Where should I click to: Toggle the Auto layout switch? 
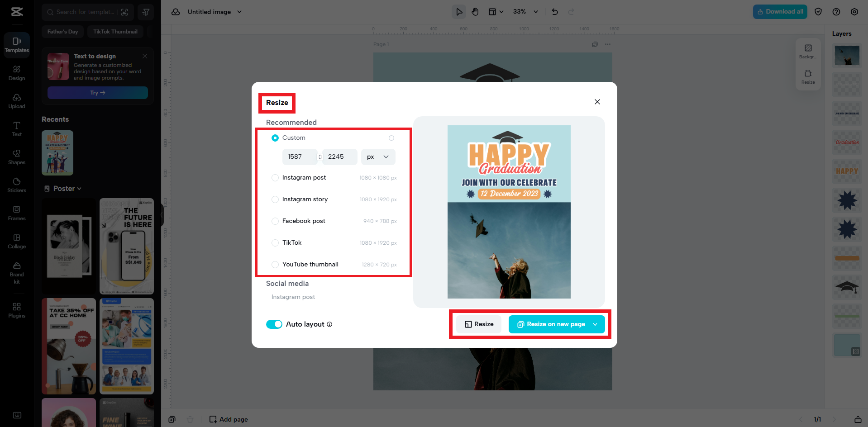[x=274, y=324]
